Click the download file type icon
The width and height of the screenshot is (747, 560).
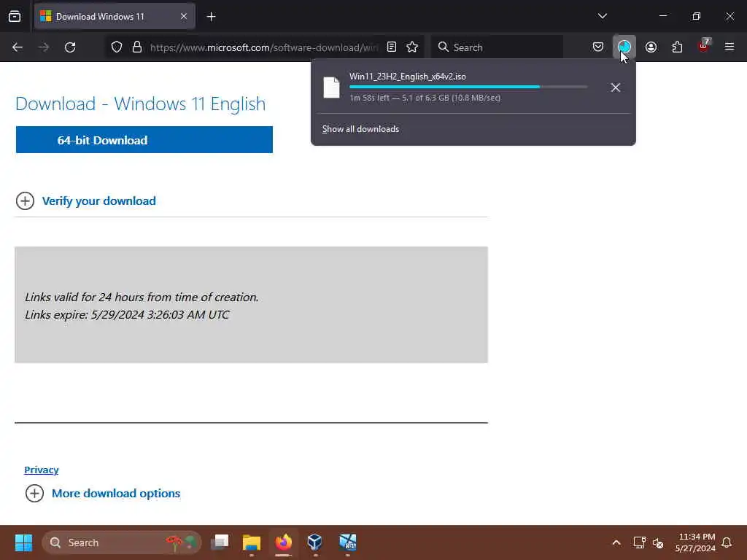pos(331,87)
